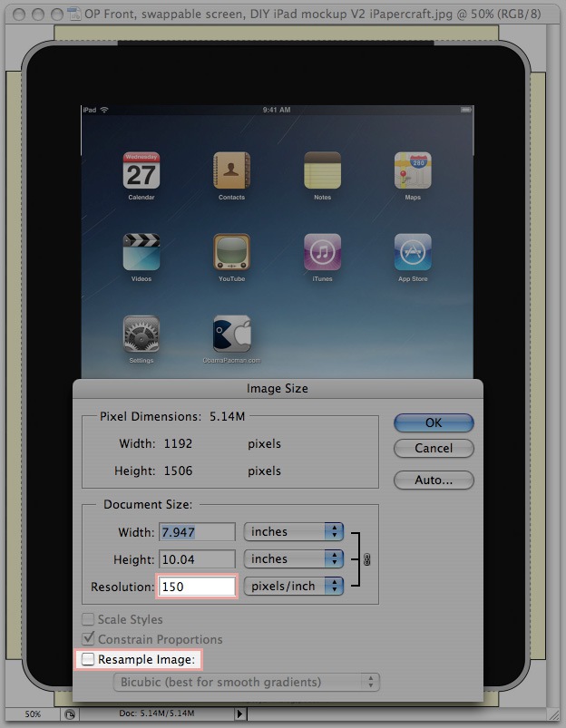Click the window resize grip corner
Viewport: 566px width, 728px height.
pyautogui.click(x=553, y=714)
